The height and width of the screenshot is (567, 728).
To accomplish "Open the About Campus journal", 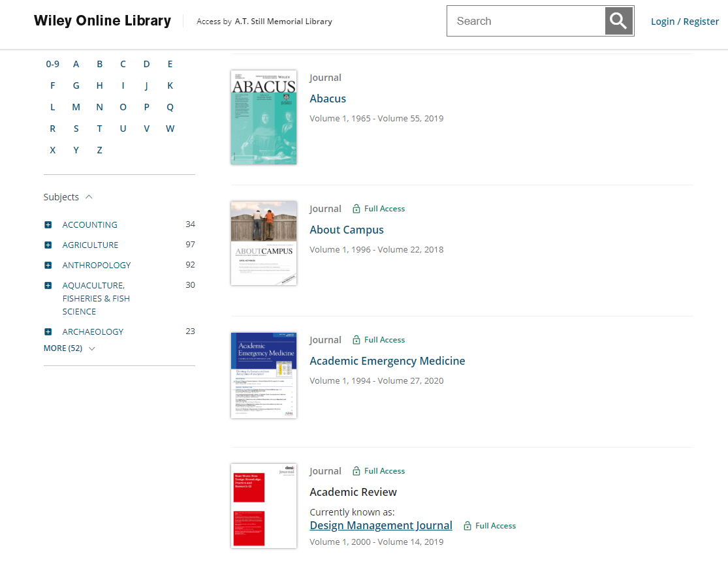I will coord(347,229).
